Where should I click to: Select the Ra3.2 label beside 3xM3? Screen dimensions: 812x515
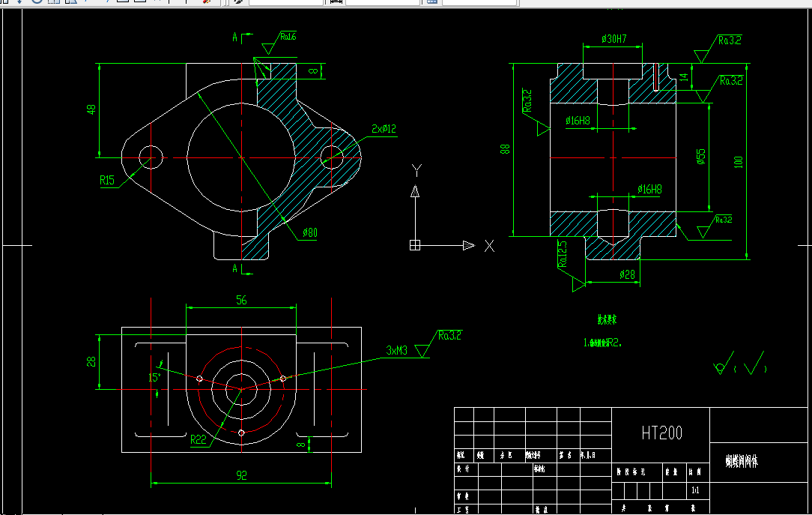[x=449, y=336]
